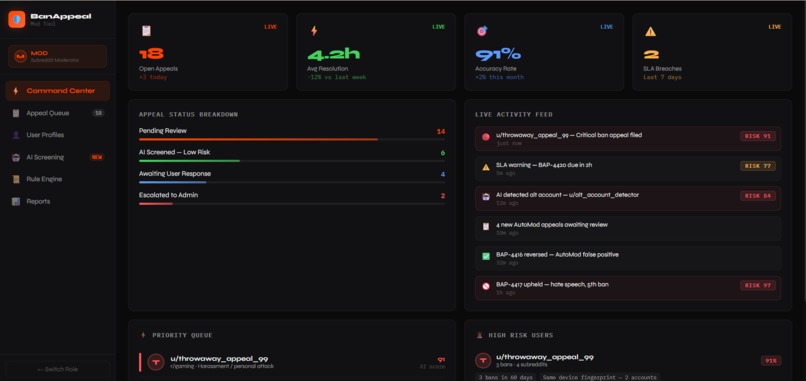The width and height of the screenshot is (806, 381).
Task: Click the Appeal Queue count badge 18
Action: pos(98,113)
